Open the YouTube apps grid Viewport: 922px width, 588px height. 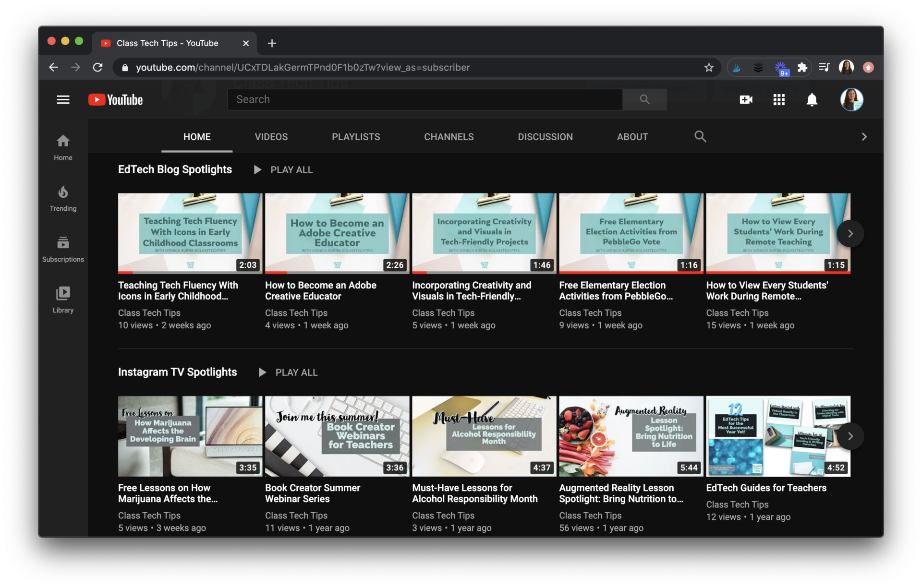point(779,99)
